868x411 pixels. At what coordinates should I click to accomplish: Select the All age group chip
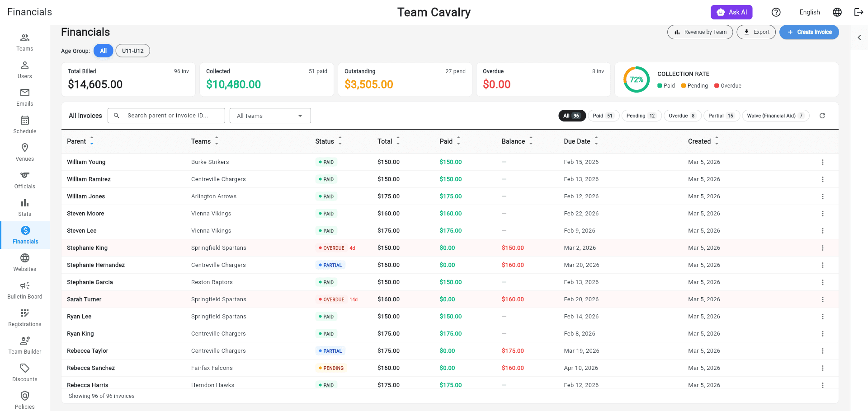click(104, 51)
